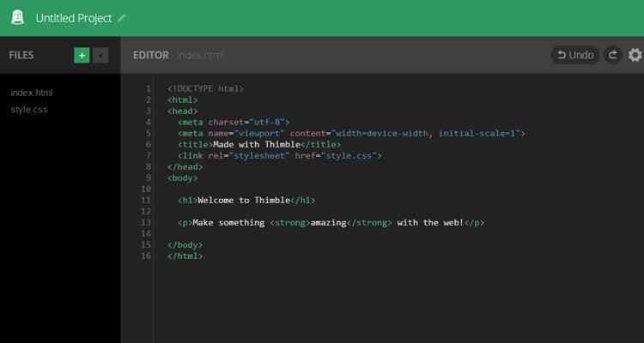Add a new file with the green plus button

82,56
